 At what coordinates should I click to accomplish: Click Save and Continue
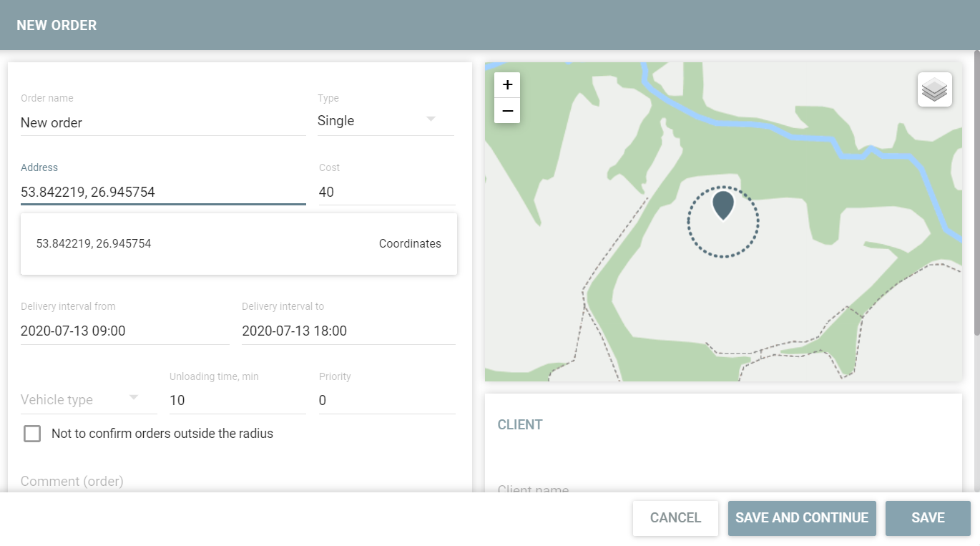801,518
